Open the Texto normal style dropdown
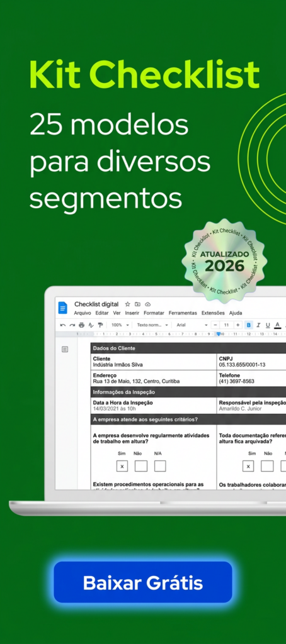This screenshot has height=644, width=286. point(152,325)
